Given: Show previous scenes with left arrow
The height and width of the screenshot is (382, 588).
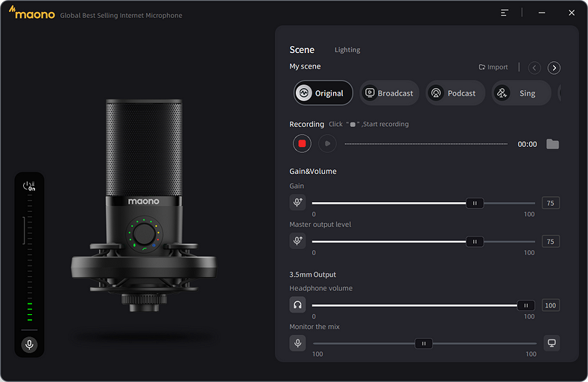Looking at the screenshot, I should coord(534,68).
